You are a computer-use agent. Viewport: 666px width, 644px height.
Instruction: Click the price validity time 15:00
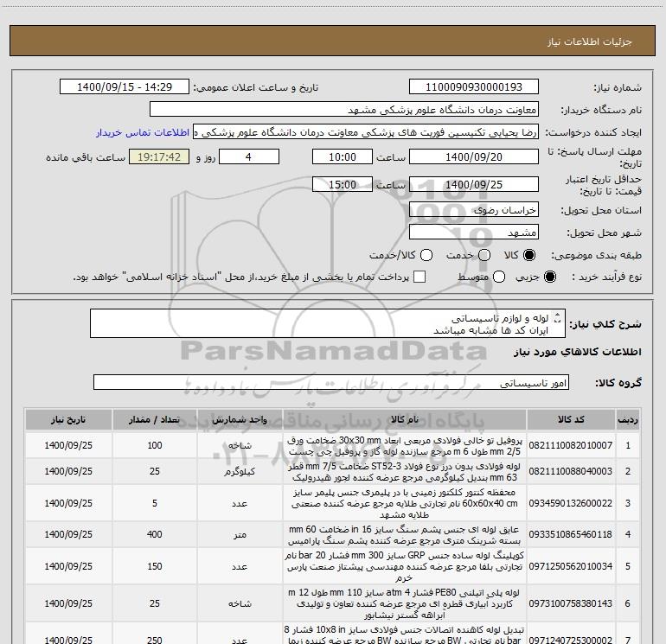[343, 185]
